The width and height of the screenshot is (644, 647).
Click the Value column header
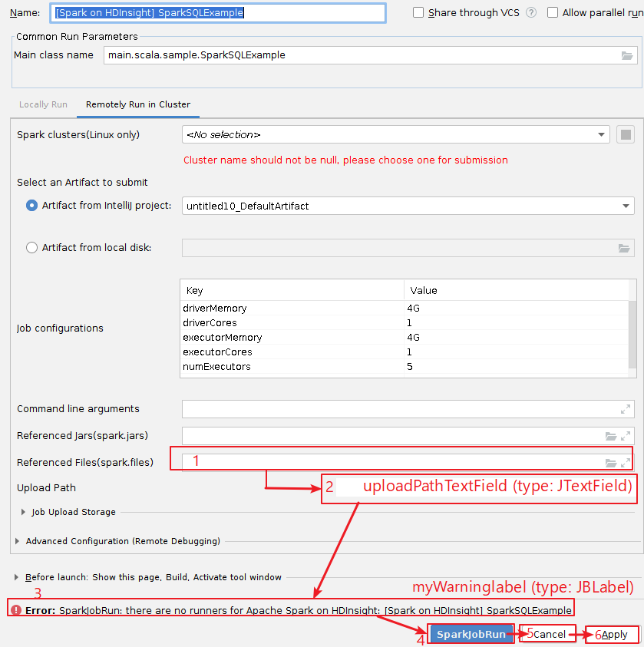[516, 290]
